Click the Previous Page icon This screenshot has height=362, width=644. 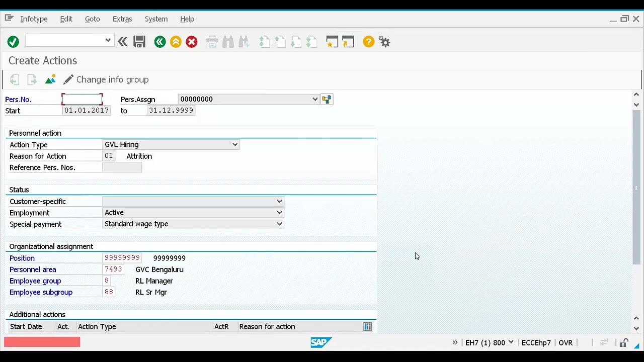pyautogui.click(x=280, y=42)
